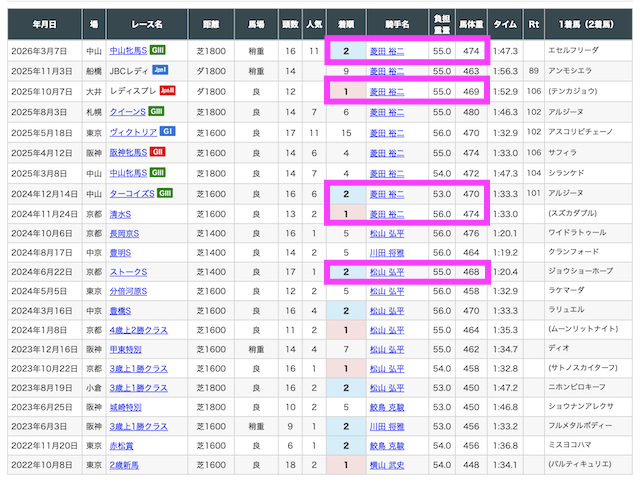640x482 pixels.
Task: Open the 2歳新馬 race link
Action: tap(124, 465)
